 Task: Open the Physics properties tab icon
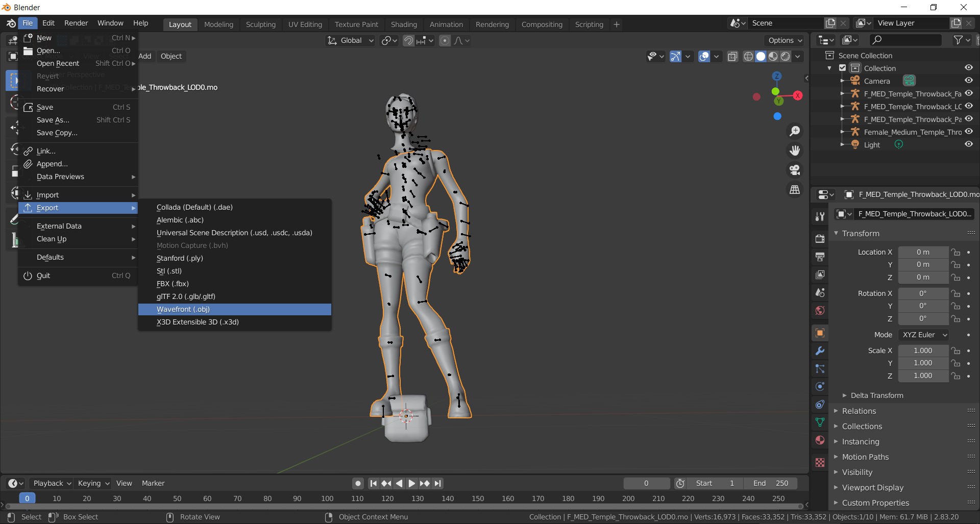point(820,387)
